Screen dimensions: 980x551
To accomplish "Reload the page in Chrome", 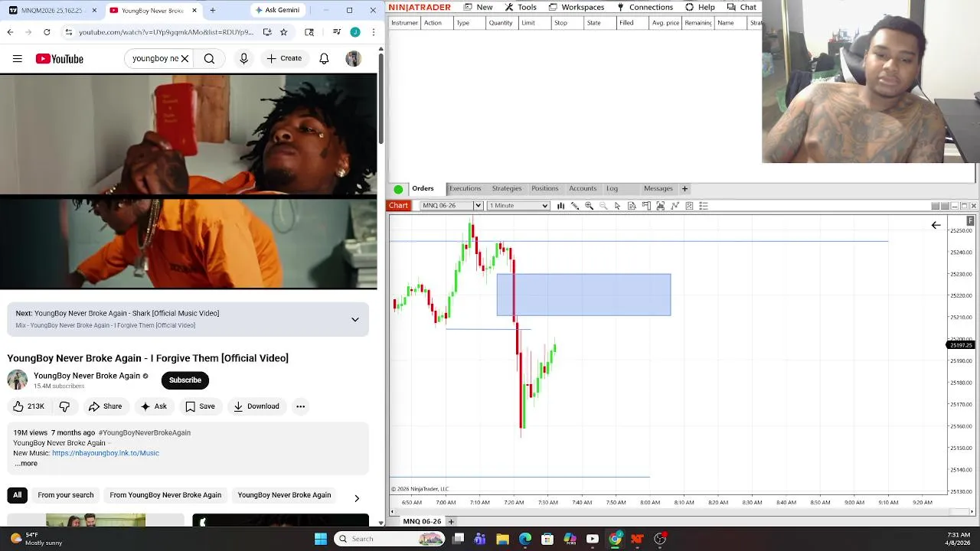I will [x=47, y=32].
